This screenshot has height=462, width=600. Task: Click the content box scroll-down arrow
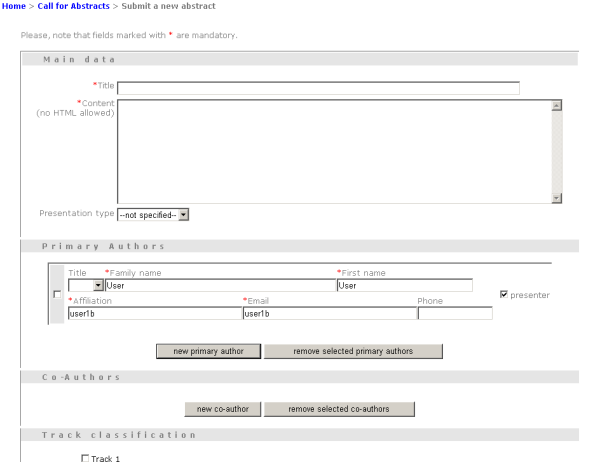point(557,198)
